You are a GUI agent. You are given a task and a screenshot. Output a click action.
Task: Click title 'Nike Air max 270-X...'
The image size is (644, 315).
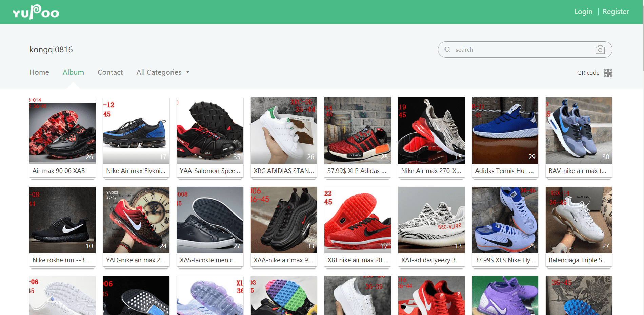pyautogui.click(x=431, y=171)
